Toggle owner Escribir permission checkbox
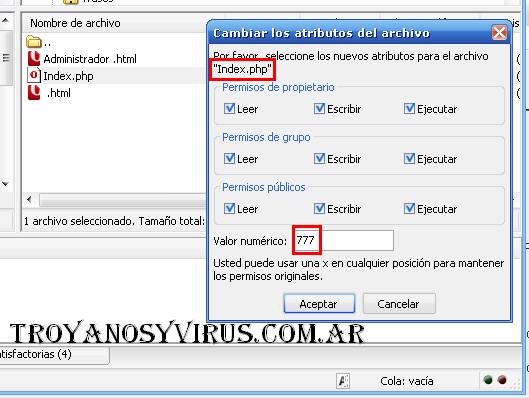Image resolution: width=529 pixels, height=398 pixels. click(x=319, y=109)
